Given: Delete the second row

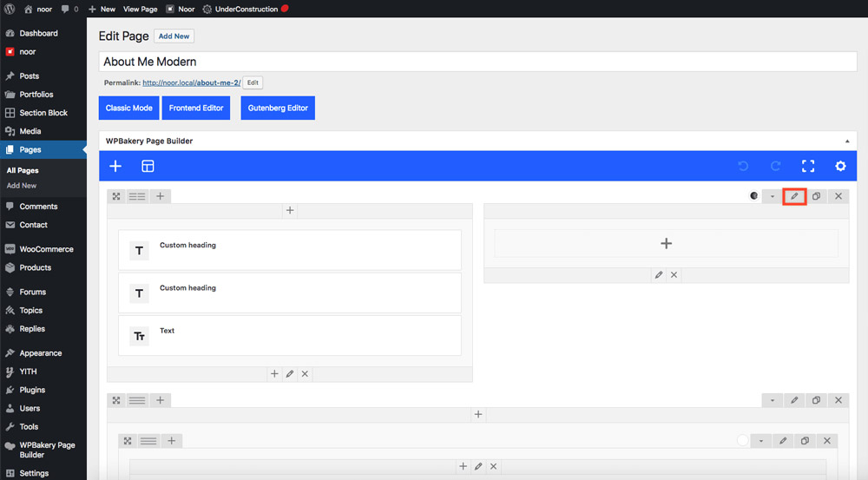Looking at the screenshot, I should click(x=838, y=400).
